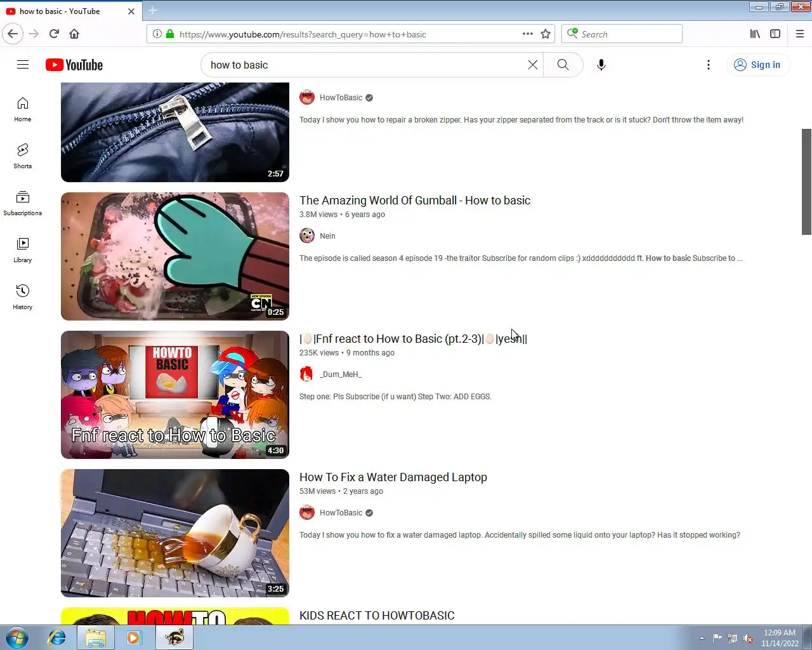Open the Water Damaged Laptop thumbnail
The width and height of the screenshot is (812, 650).
175,533
